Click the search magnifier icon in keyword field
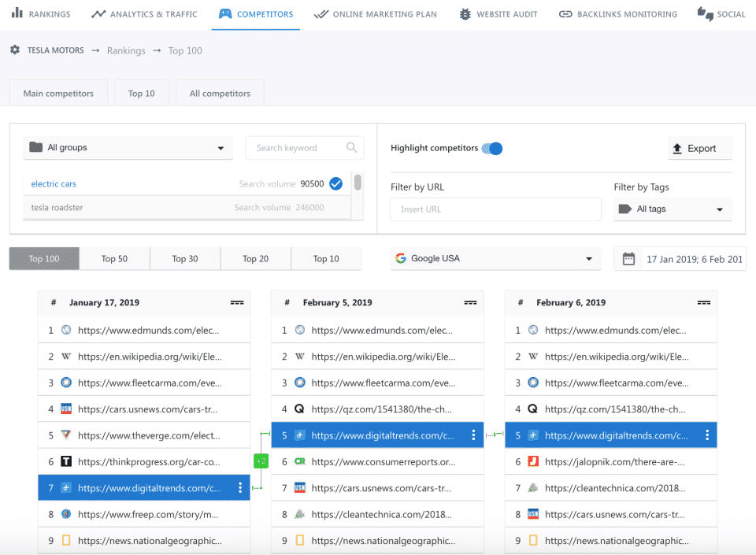 (x=352, y=147)
